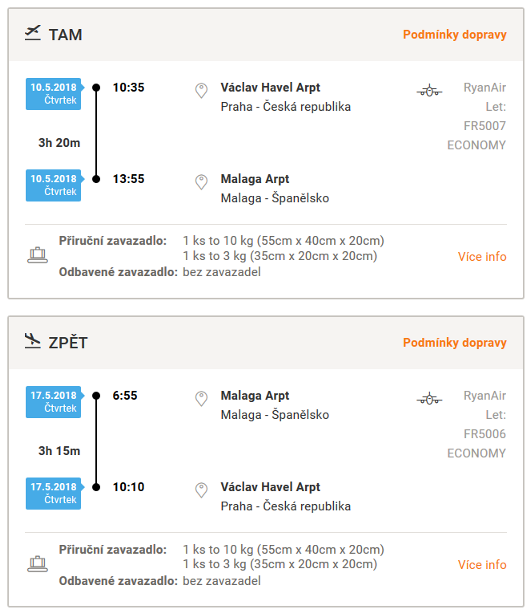Click the landing plane icon beside ZPĚT
Viewport: 530px width, 611px height.
pyautogui.click(x=33, y=341)
